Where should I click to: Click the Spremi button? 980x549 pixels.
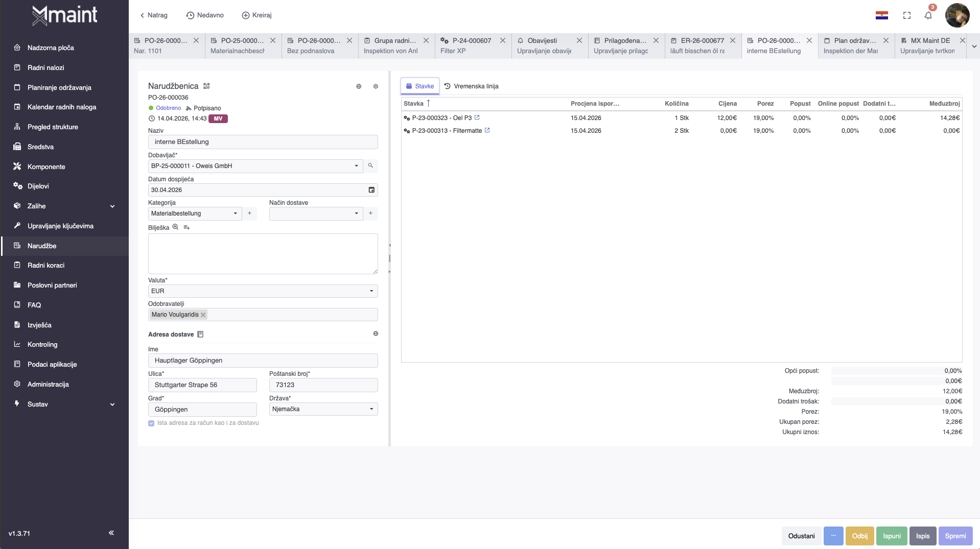click(955, 536)
